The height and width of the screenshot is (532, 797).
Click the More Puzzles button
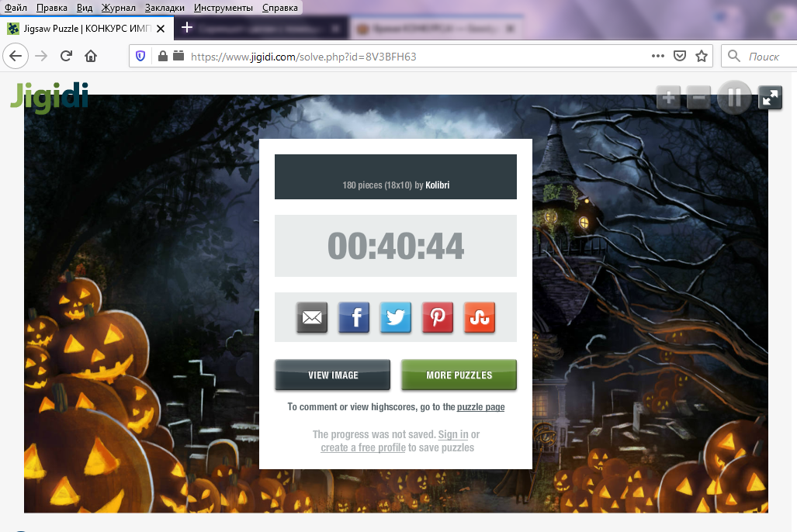(x=459, y=375)
